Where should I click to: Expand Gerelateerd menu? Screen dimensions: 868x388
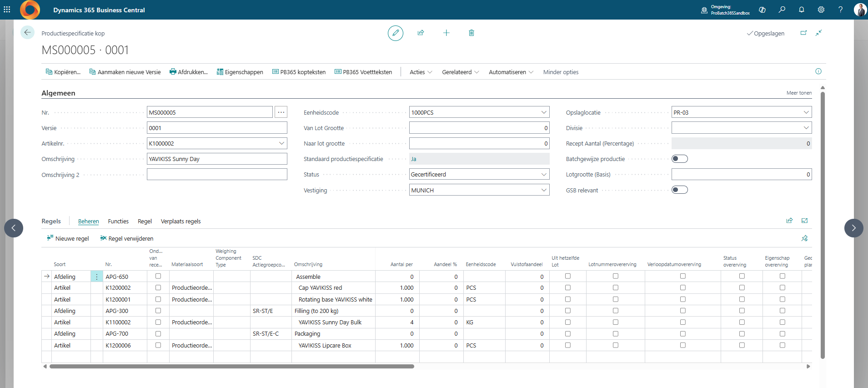[461, 72]
